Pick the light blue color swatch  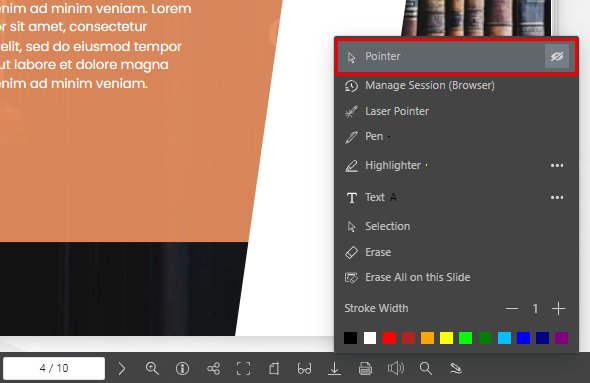tap(505, 338)
